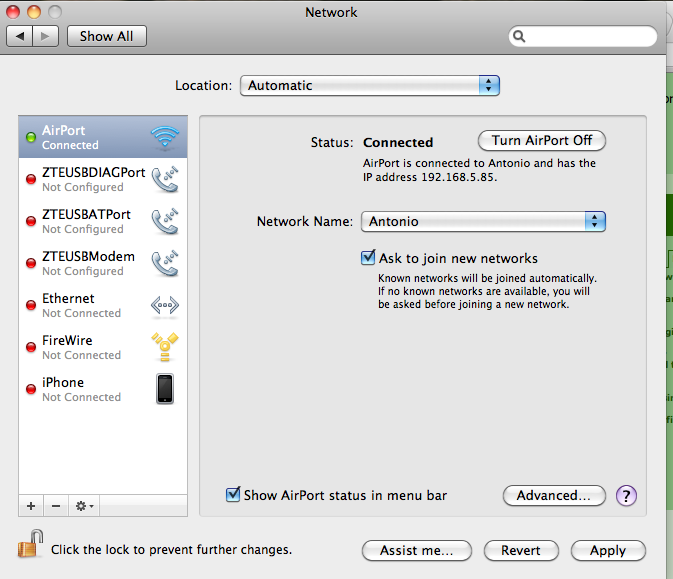Click the Assist me... button
Viewport: 673px width, 579px height.
[x=417, y=550]
